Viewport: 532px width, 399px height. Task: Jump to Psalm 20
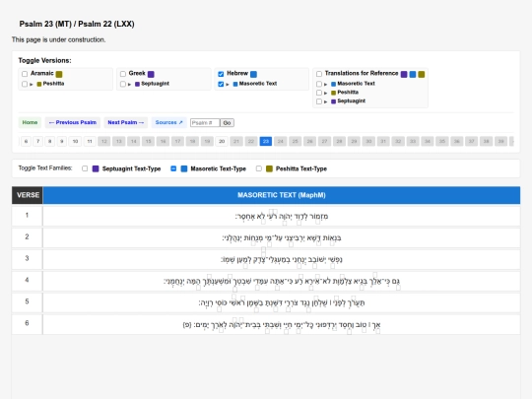coord(222,142)
